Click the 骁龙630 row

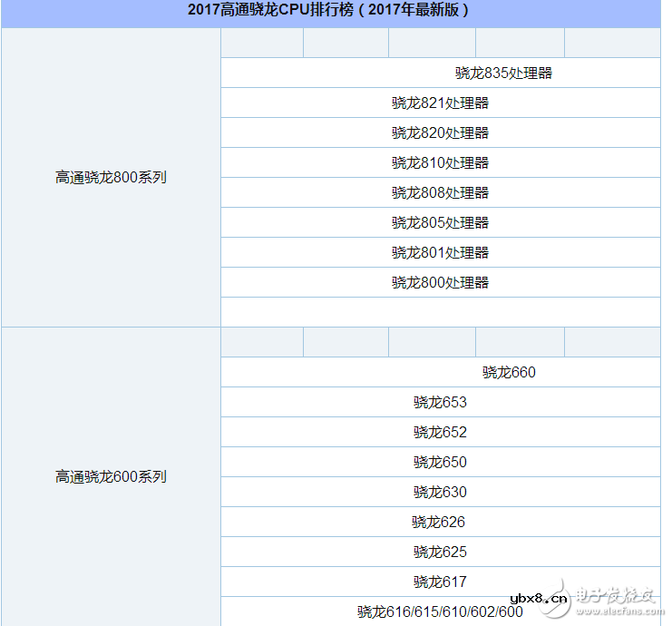[x=440, y=493]
